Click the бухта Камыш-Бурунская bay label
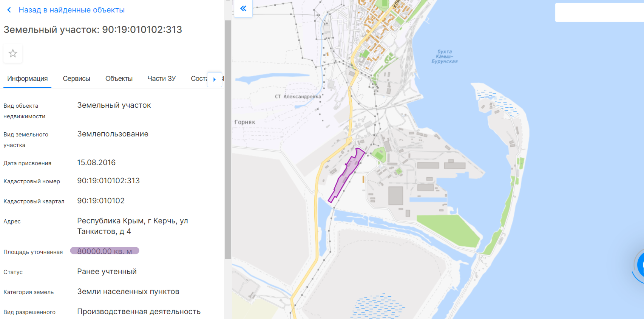 pyautogui.click(x=444, y=56)
